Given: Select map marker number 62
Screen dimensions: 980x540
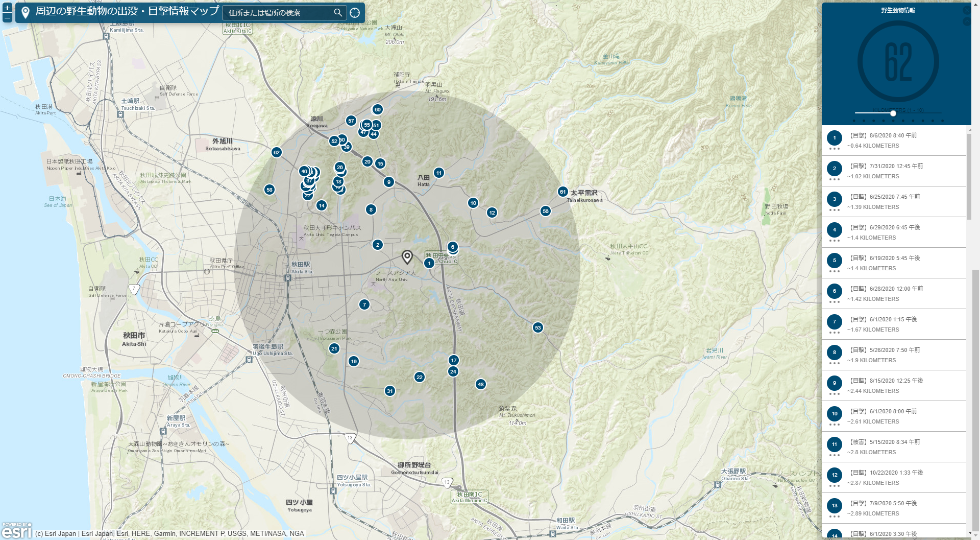Looking at the screenshot, I should (276, 152).
